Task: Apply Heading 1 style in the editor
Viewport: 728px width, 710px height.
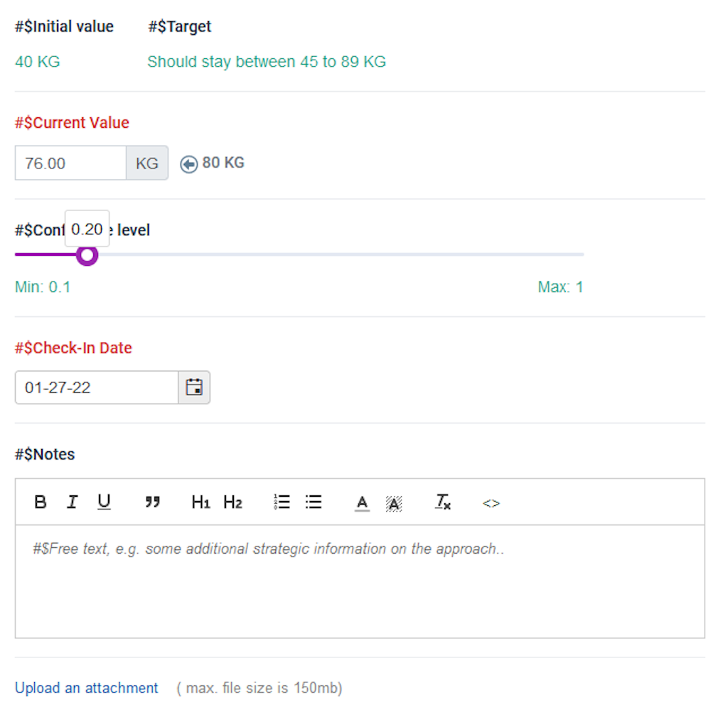Action: tap(200, 502)
